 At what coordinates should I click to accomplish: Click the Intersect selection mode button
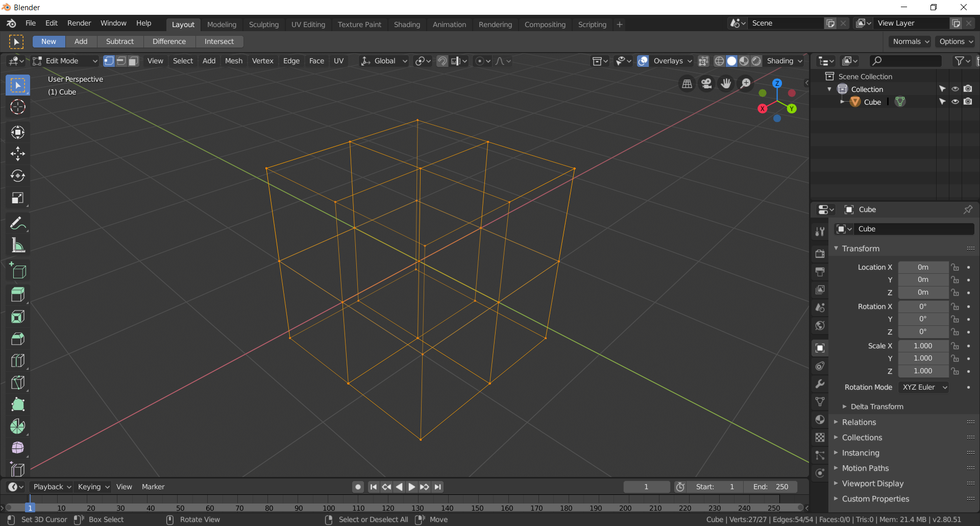coord(219,41)
